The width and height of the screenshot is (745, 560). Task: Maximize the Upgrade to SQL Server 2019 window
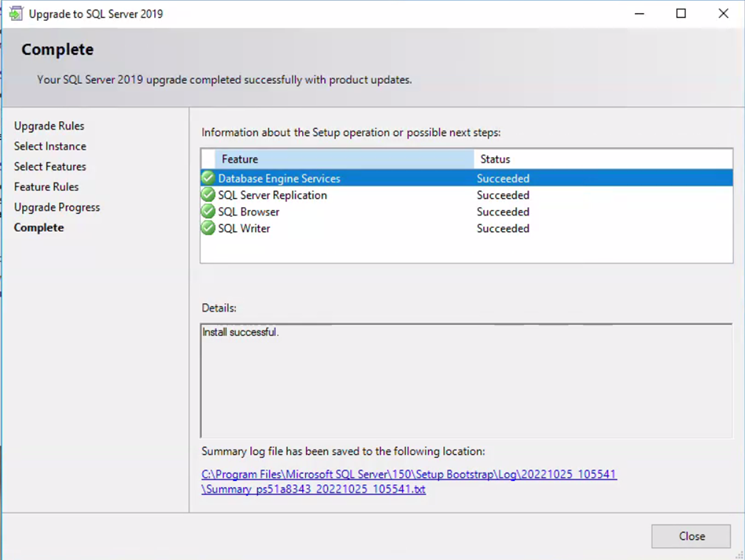[x=681, y=14]
